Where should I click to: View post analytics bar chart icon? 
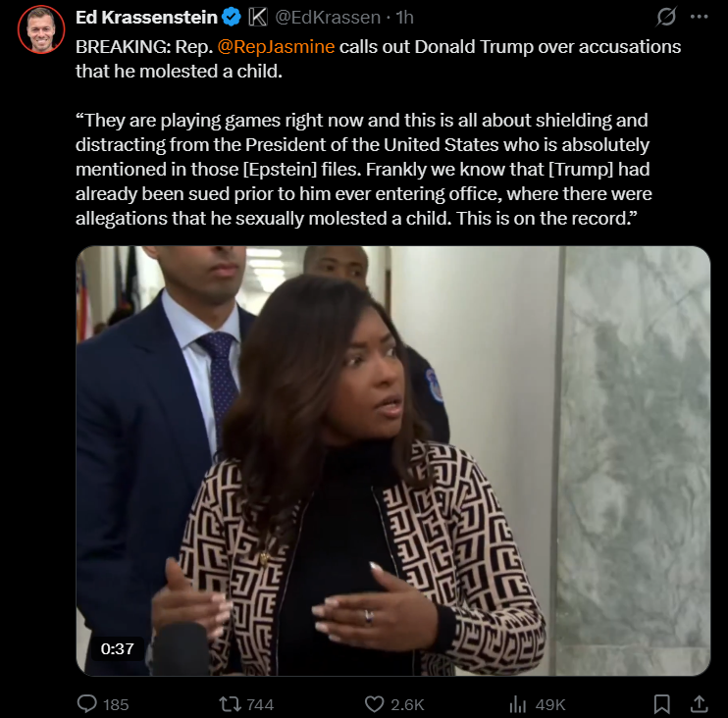[x=518, y=704]
